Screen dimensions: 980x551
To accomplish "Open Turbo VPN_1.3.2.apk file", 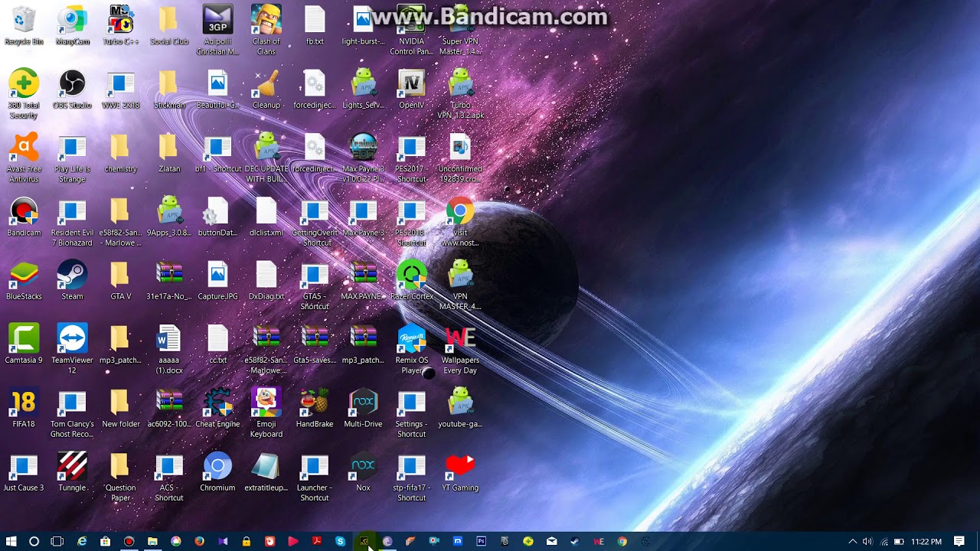I will point(459,94).
